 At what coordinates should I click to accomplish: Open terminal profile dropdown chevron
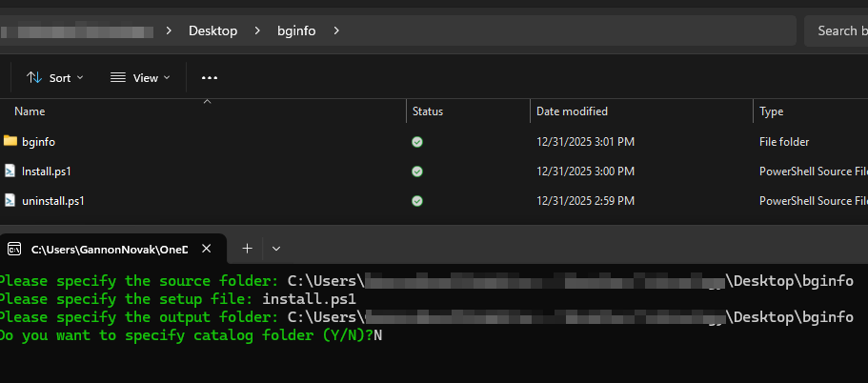276,249
